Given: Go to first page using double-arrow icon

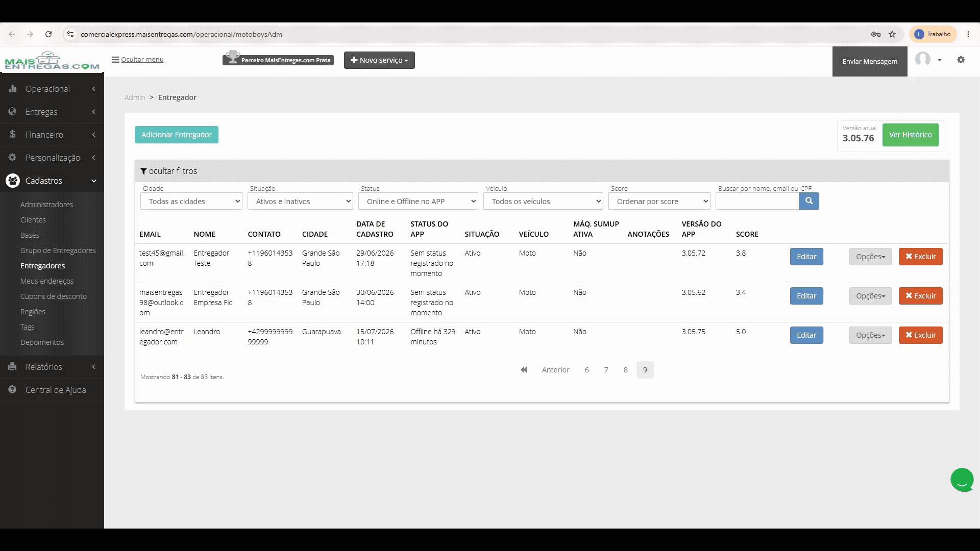Looking at the screenshot, I should [524, 370].
